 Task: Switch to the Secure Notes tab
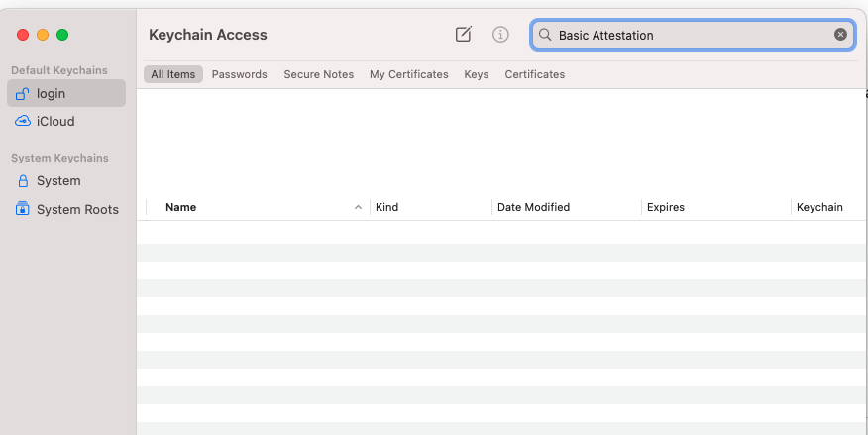click(x=318, y=74)
